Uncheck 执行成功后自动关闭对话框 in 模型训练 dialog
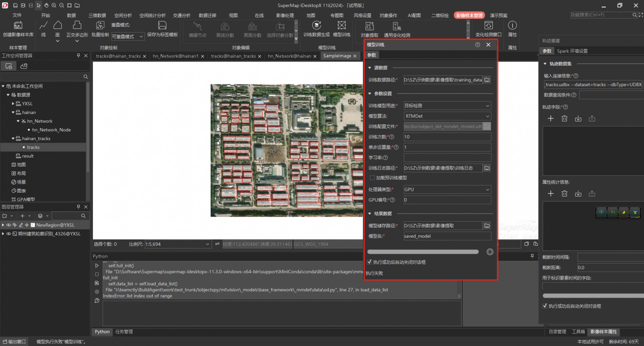The height and width of the screenshot is (346, 644). click(x=369, y=262)
